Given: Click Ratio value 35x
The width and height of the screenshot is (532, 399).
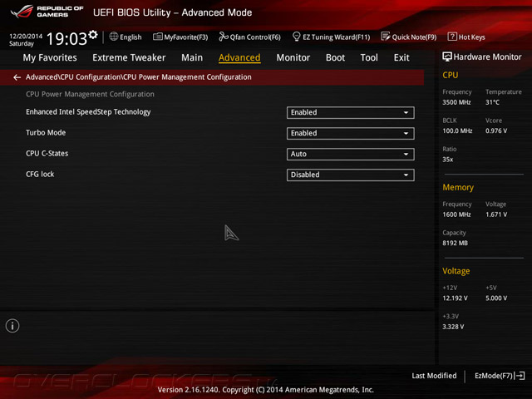Looking at the screenshot, I should coord(447,160).
